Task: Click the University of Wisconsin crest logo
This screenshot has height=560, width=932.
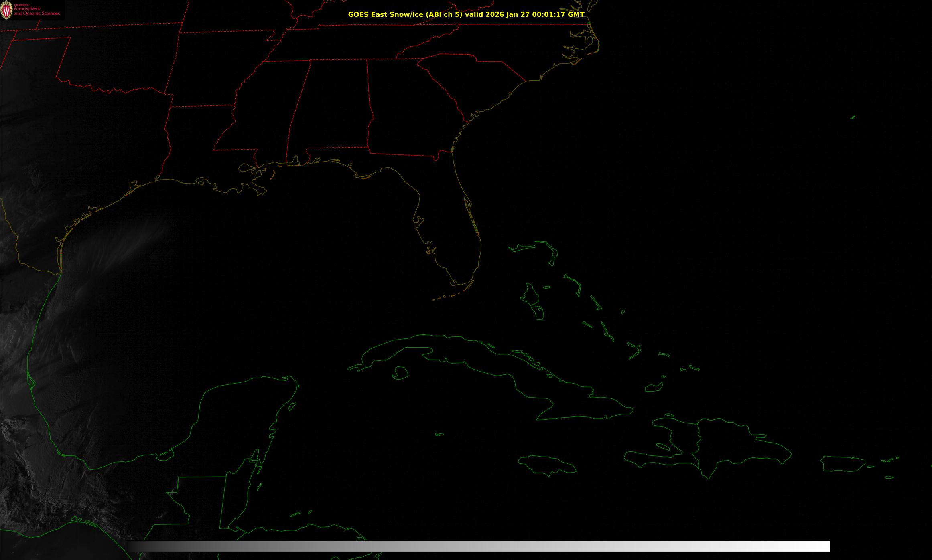Action: click(x=6, y=10)
